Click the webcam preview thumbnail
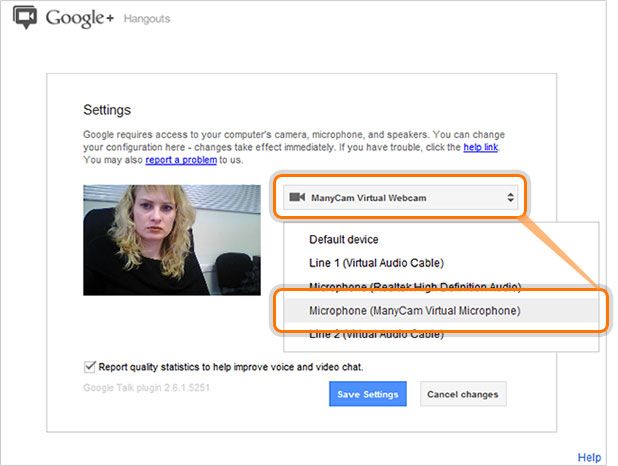This screenshot has height=466, width=618. [x=172, y=240]
